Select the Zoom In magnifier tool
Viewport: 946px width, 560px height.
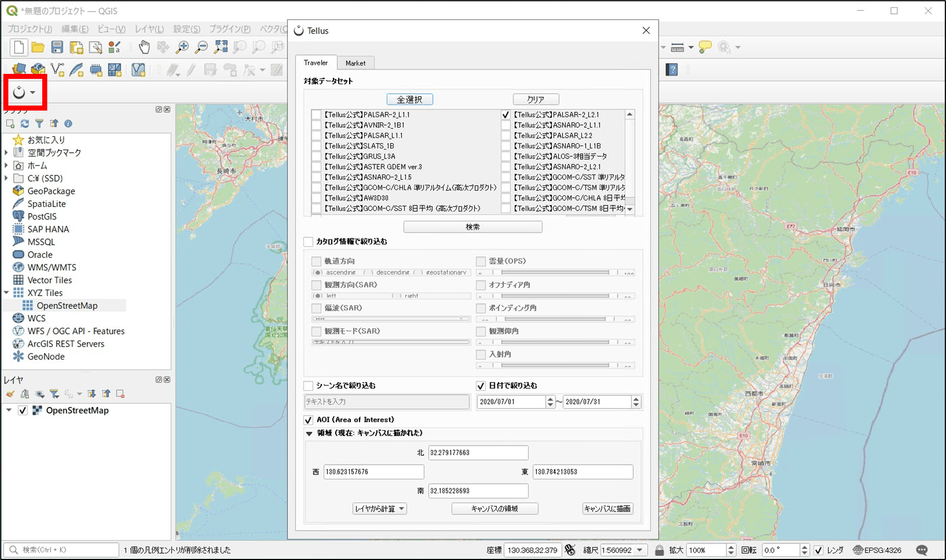(x=182, y=47)
